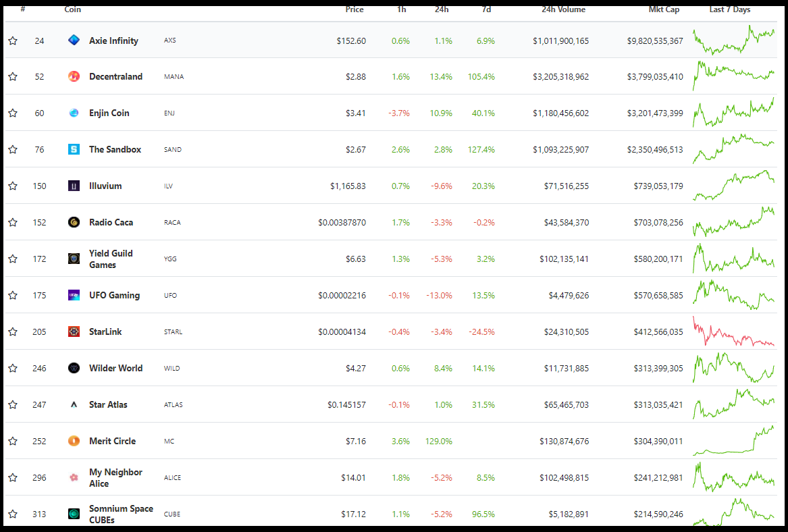
Task: Sort by the 24h change header
Action: (442, 9)
